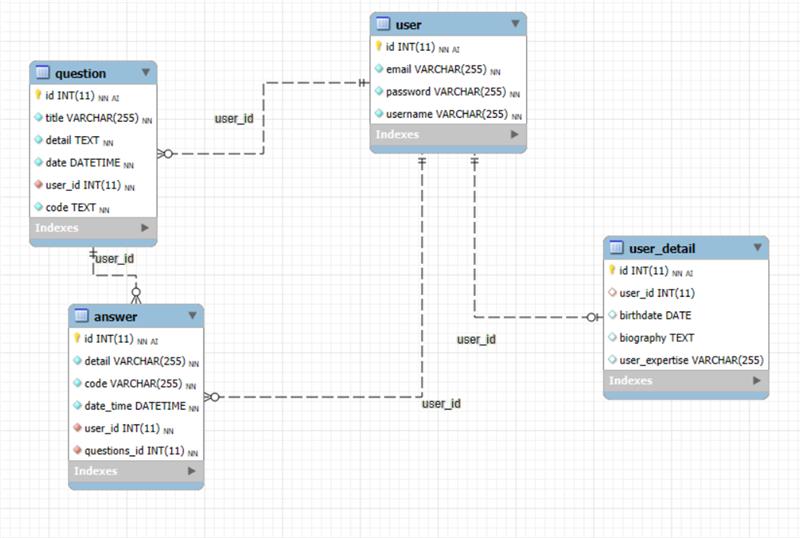Click the user table header icon

click(383, 24)
